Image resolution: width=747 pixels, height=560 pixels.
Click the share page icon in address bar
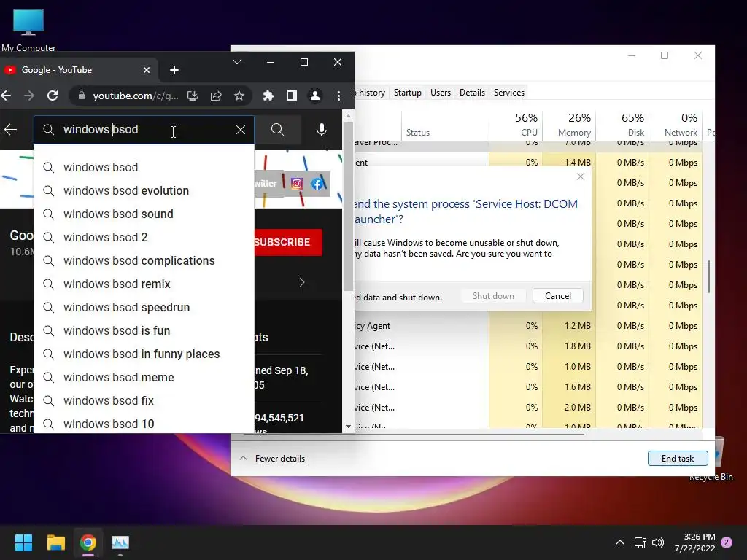(216, 96)
